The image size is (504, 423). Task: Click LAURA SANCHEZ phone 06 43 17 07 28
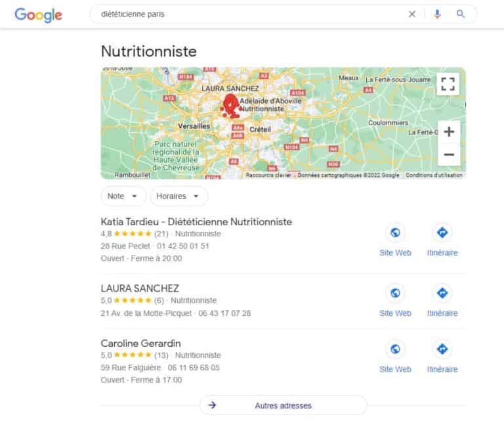coord(224,313)
